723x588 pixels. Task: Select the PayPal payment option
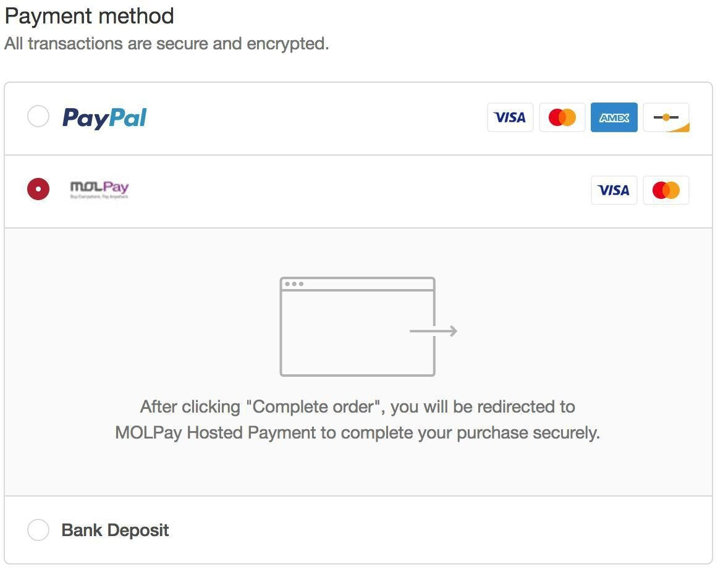pyautogui.click(x=38, y=116)
